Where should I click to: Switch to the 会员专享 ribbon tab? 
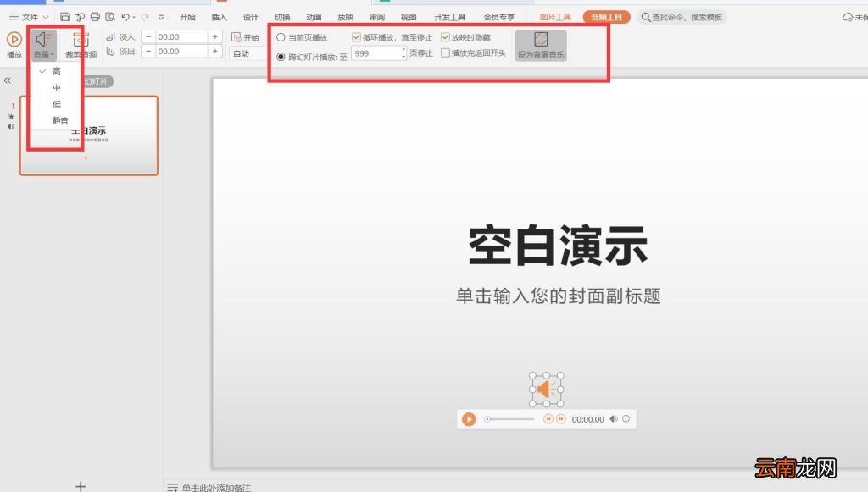coord(498,17)
